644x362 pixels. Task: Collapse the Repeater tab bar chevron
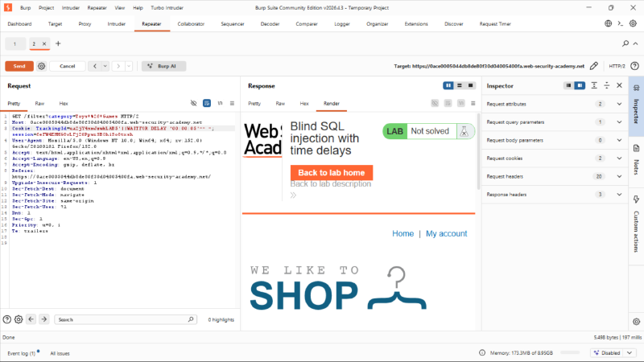point(635,43)
